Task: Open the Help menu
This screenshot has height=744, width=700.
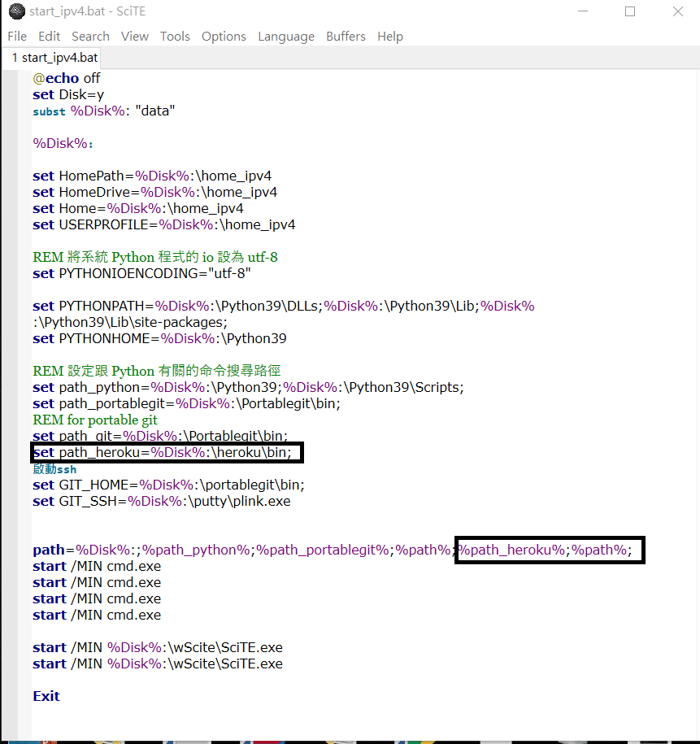Action: (390, 37)
